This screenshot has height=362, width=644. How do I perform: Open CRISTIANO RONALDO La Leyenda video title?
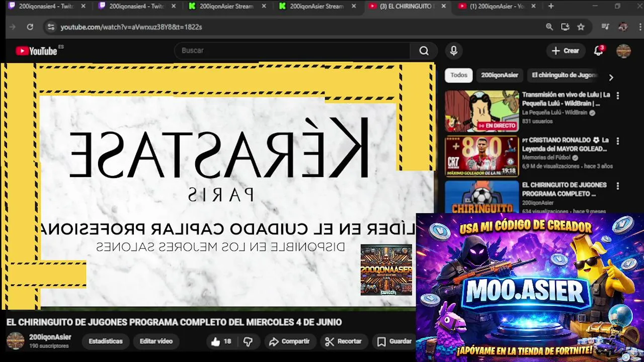point(565,145)
